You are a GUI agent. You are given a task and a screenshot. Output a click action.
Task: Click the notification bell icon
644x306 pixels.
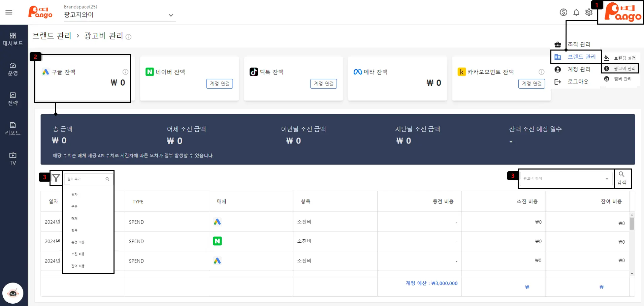point(576,12)
